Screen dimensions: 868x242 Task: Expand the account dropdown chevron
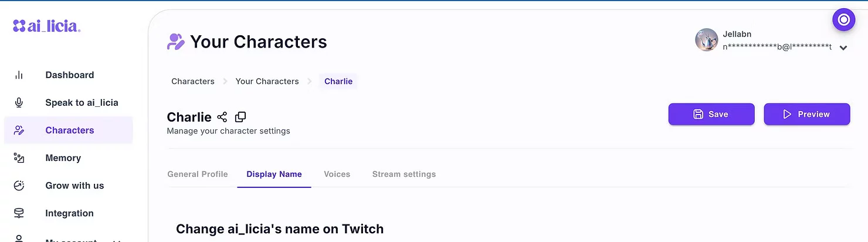pos(843,48)
